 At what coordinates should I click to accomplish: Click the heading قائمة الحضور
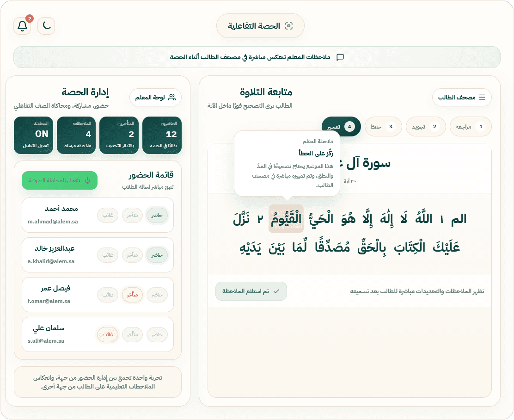point(151,175)
